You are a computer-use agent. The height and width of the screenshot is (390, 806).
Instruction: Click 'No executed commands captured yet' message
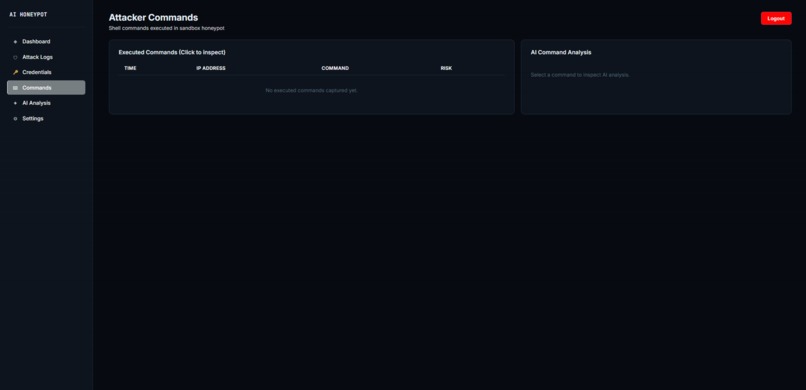click(312, 90)
